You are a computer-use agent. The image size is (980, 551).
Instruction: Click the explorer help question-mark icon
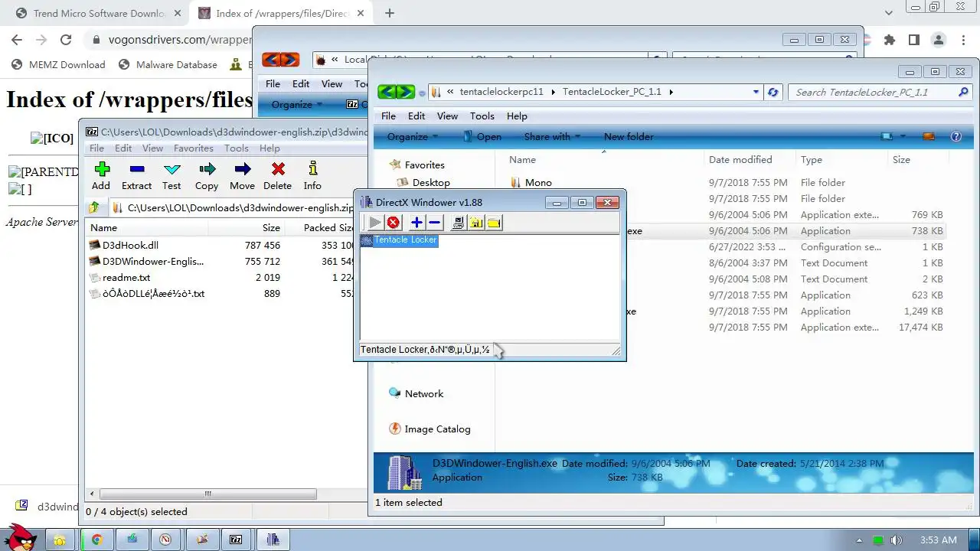point(955,137)
